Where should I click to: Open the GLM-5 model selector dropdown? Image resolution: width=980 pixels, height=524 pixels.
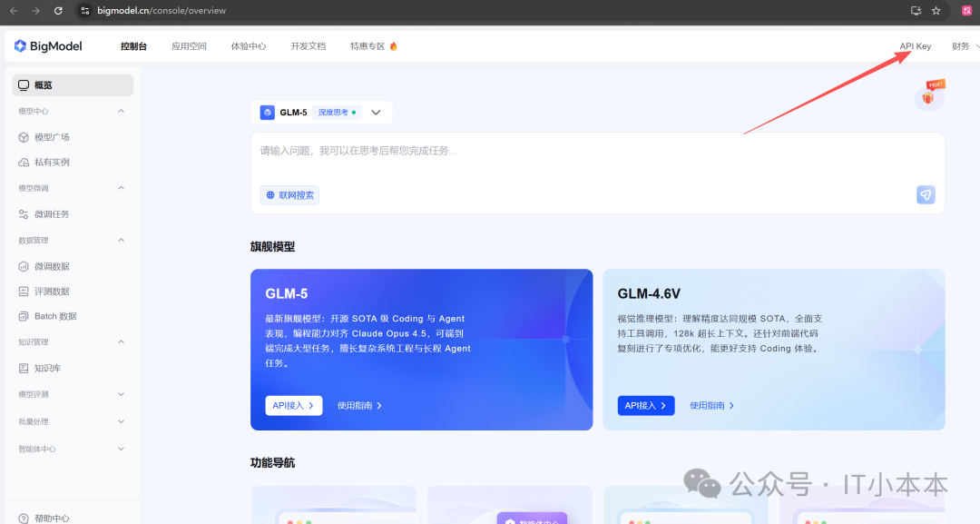point(376,113)
